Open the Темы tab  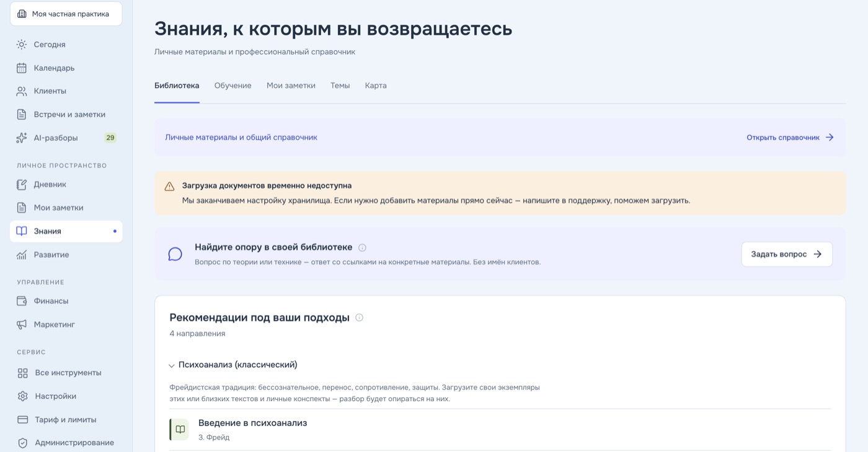pos(340,86)
